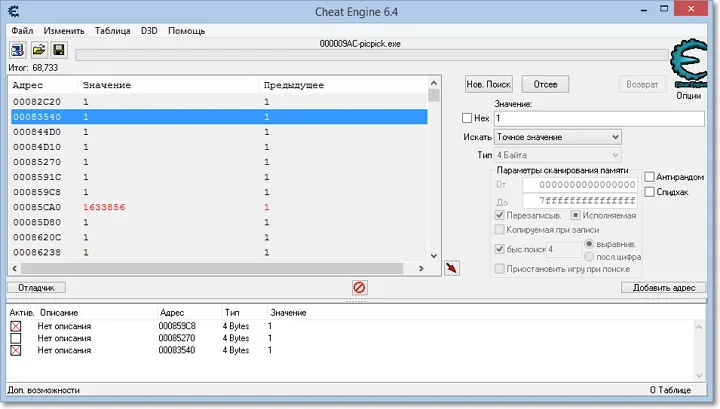Click results horizontal scroll left arrow
Image resolution: width=720 pixels, height=409 pixels.
[14, 269]
